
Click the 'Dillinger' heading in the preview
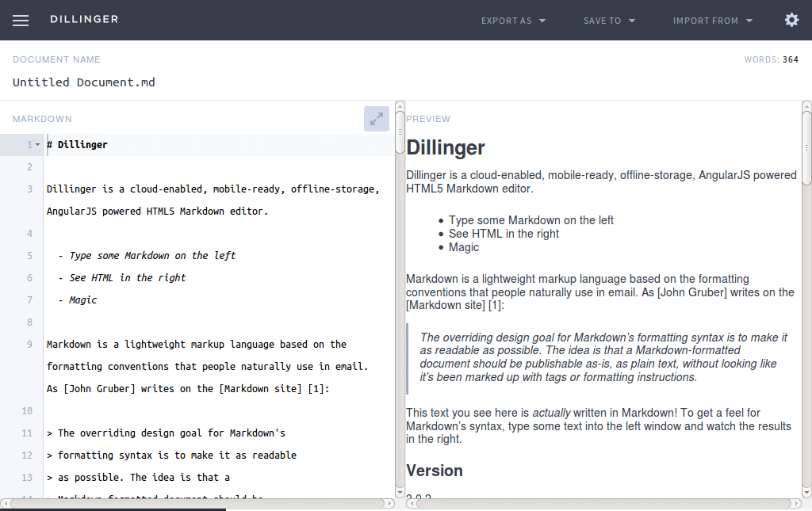click(446, 148)
